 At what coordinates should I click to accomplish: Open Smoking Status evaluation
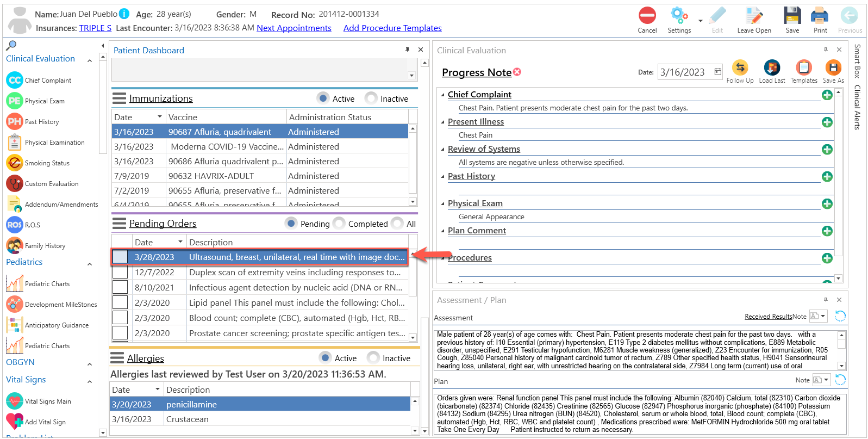[38, 163]
